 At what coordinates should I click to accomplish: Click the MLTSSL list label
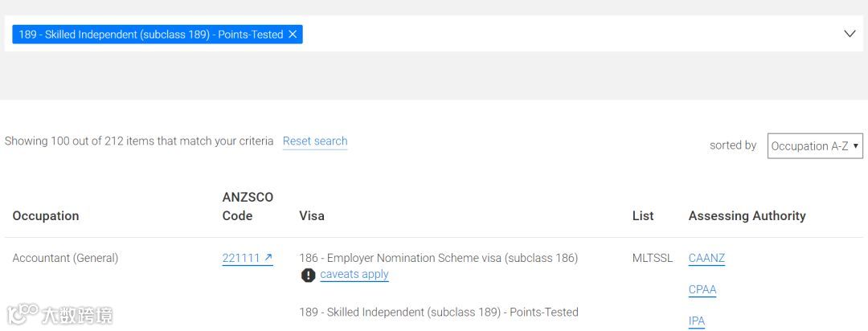click(x=653, y=259)
